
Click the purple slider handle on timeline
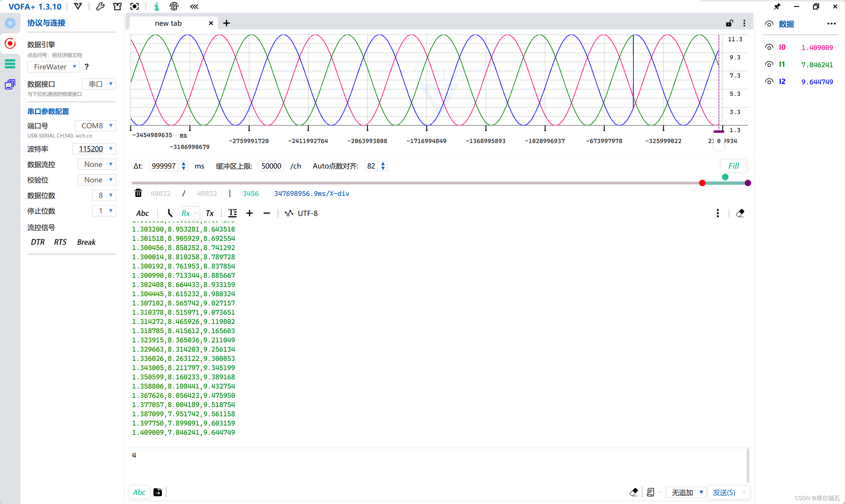[x=748, y=183]
